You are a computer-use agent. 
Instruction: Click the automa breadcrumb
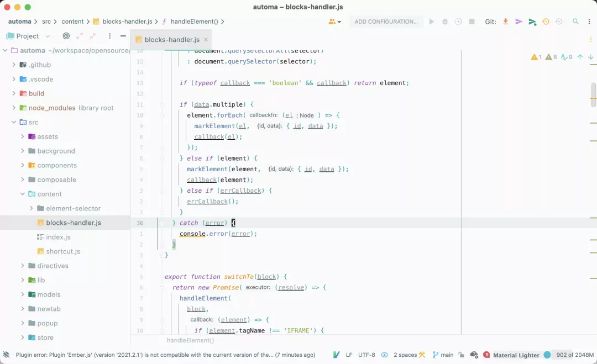point(19,22)
